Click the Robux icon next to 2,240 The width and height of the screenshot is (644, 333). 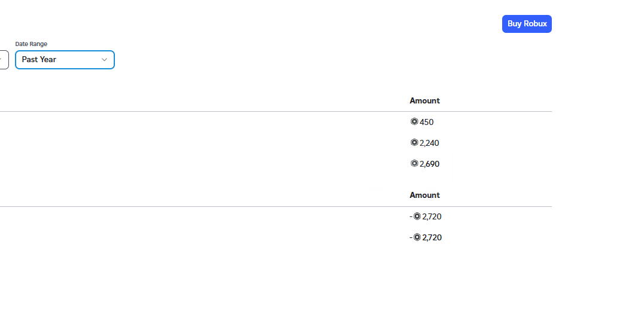(x=414, y=142)
